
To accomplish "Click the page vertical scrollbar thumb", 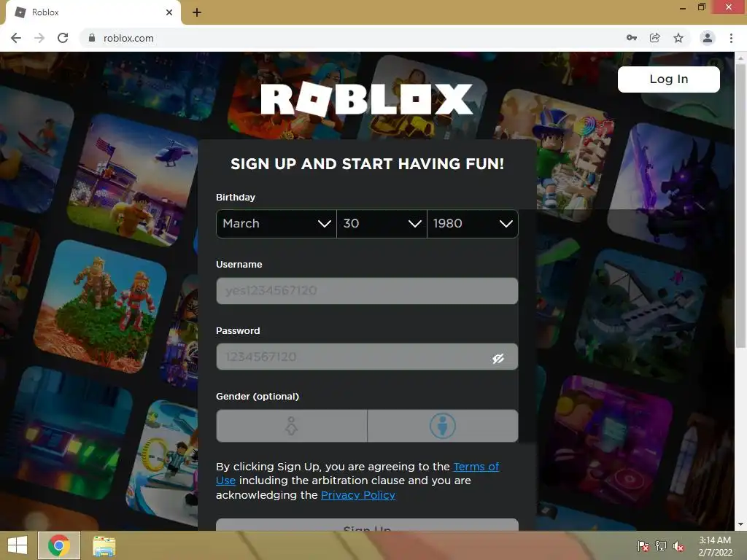I will click(x=740, y=205).
